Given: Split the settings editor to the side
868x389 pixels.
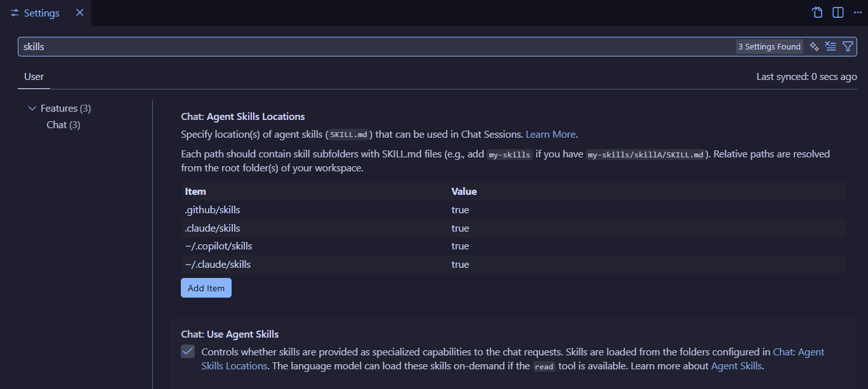Looking at the screenshot, I should point(838,12).
